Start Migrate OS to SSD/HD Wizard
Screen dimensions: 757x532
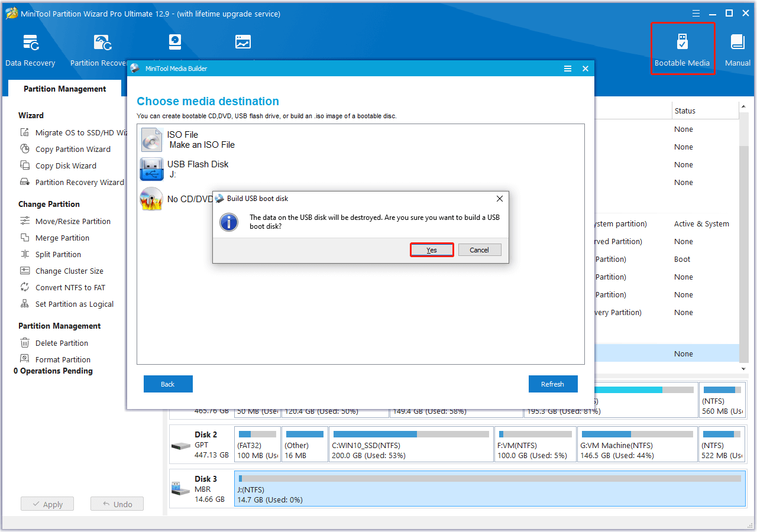coord(74,133)
